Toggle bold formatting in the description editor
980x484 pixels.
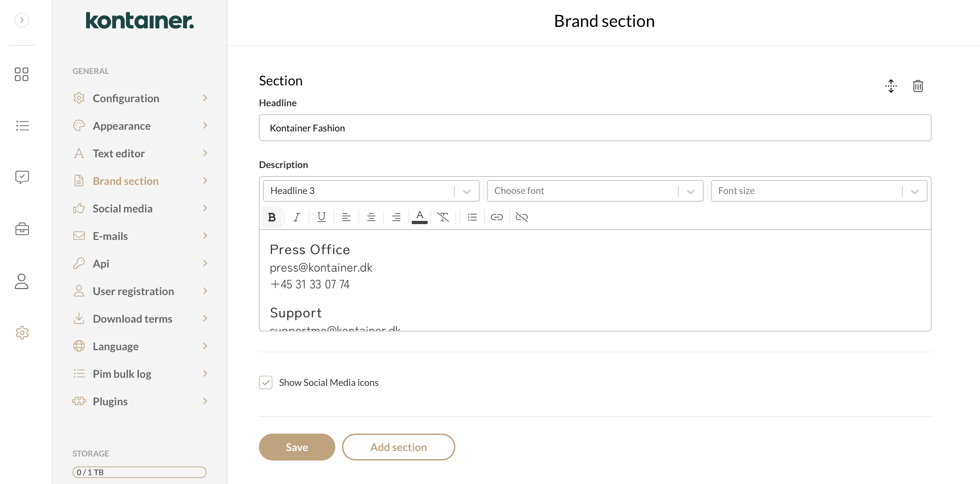[272, 217]
